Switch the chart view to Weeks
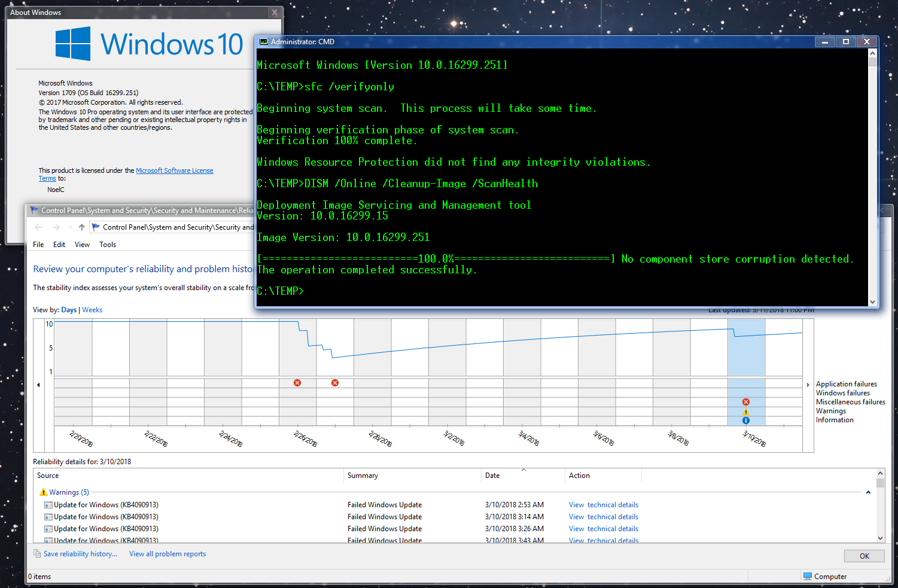The width and height of the screenshot is (898, 588). coord(92,310)
